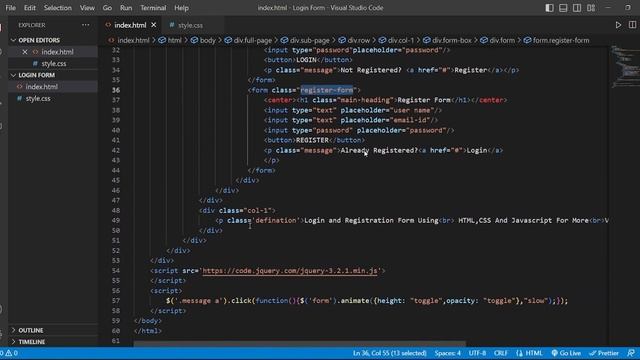
Task: Click the selected register-form text
Action: (x=327, y=90)
